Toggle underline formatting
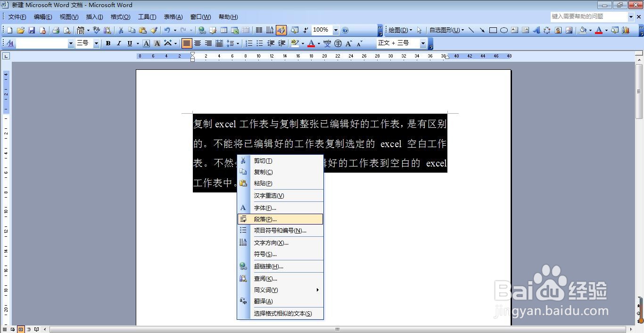This screenshot has width=644, height=333. coord(130,43)
